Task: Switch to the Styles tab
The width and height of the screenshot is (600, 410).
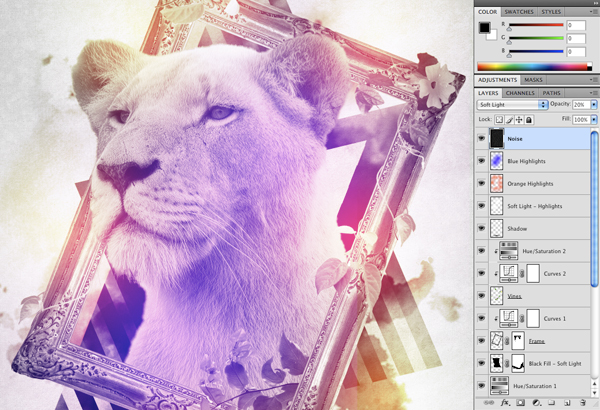Action: pyautogui.click(x=551, y=12)
